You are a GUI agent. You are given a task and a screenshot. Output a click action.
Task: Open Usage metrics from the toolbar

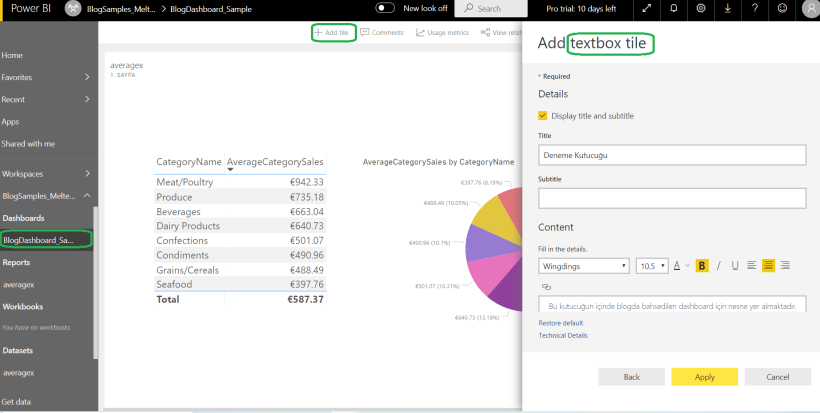click(442, 33)
